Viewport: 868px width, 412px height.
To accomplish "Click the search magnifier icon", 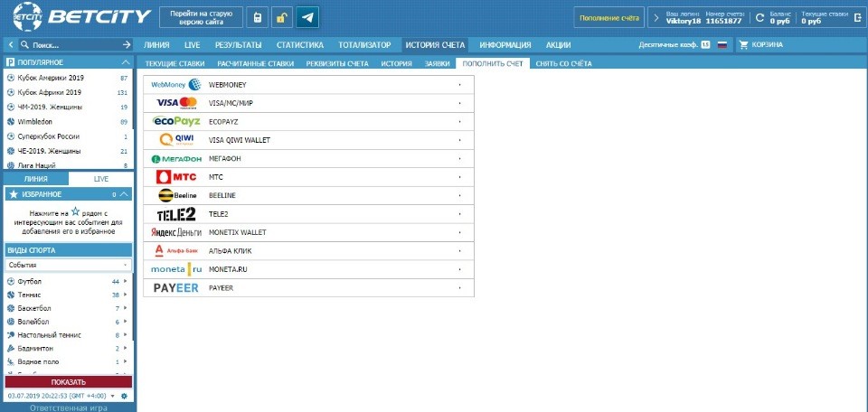I will pos(24,45).
